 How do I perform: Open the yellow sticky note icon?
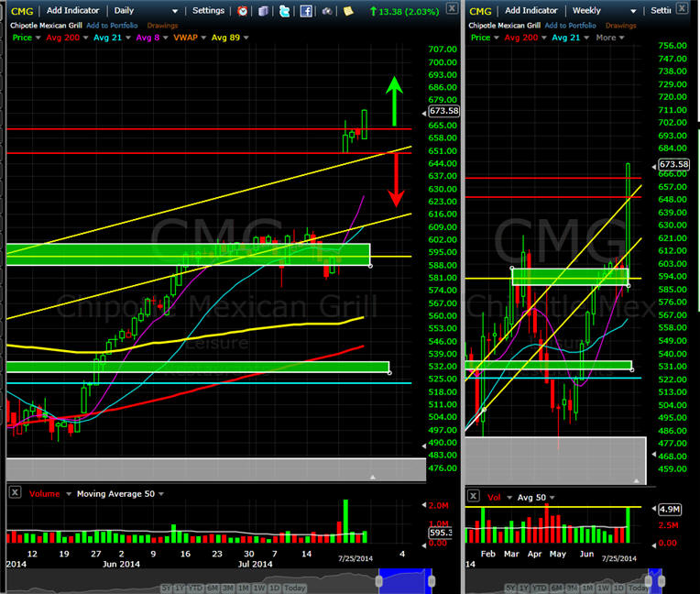(348, 11)
